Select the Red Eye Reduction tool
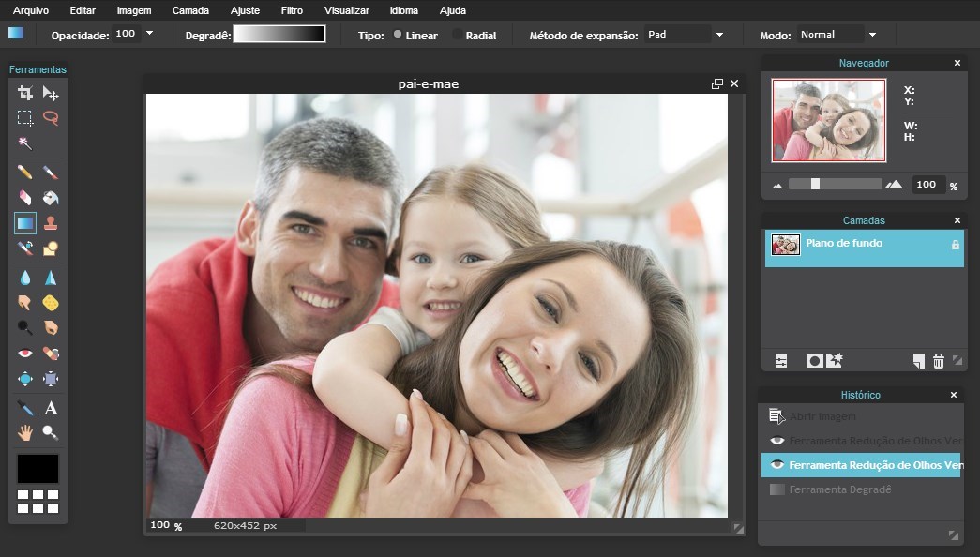This screenshot has width=980, height=557. [x=25, y=354]
